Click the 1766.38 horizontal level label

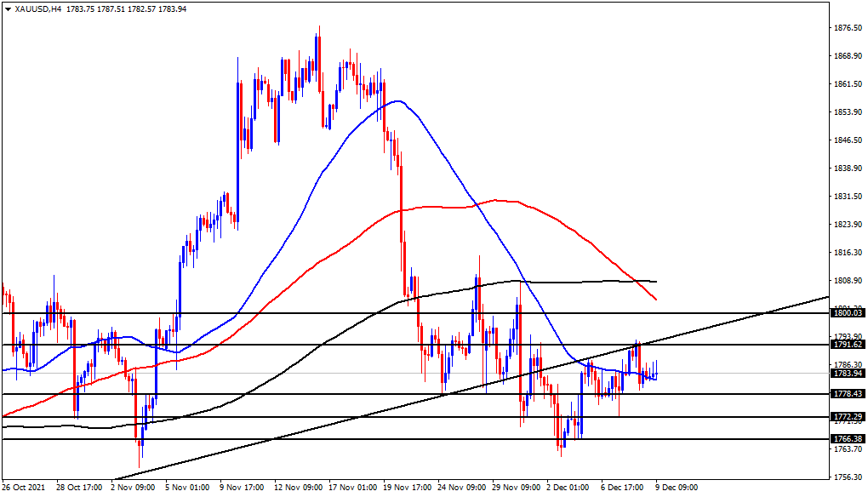[848, 439]
